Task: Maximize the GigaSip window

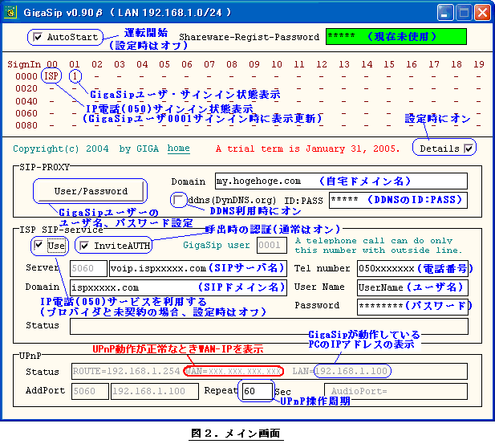Action: pos(464,13)
